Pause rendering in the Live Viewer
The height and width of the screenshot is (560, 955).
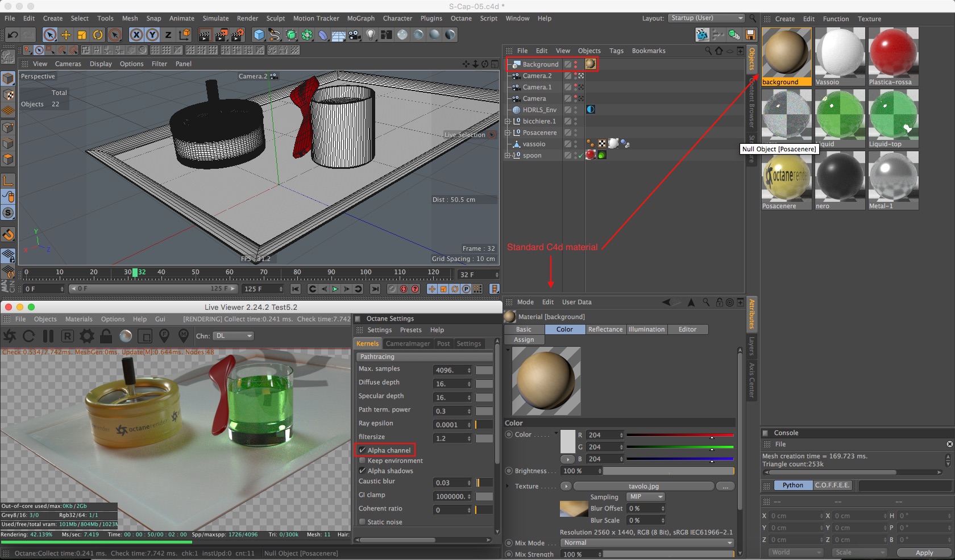point(48,336)
